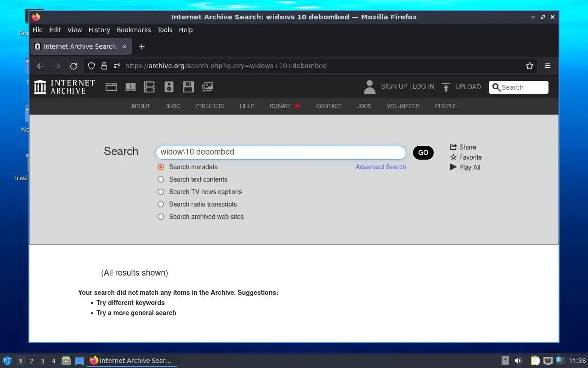Open the site permissions icon

click(x=117, y=66)
